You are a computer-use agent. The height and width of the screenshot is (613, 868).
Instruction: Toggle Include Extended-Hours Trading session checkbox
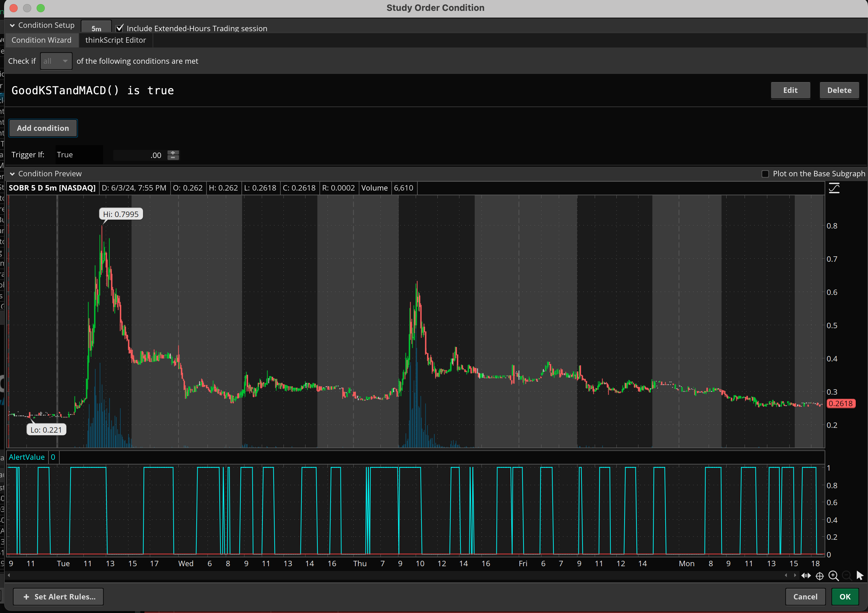pos(119,28)
